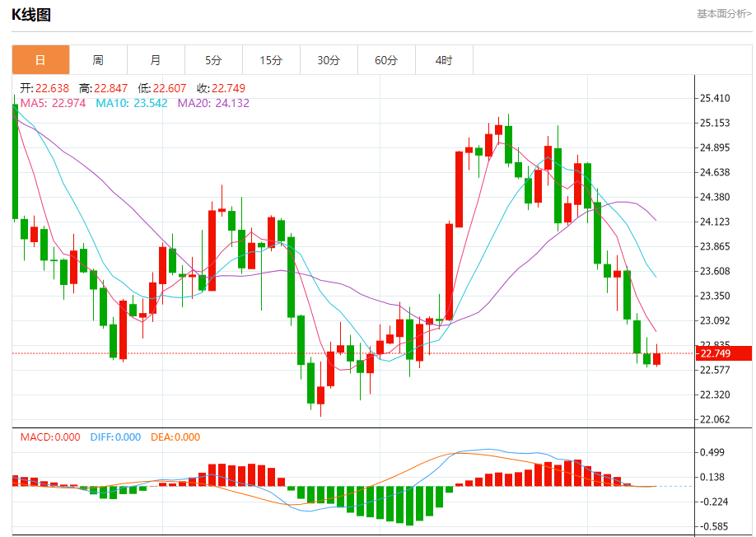The height and width of the screenshot is (537, 756).
Task: Click the red 22.749 current price tag
Action: click(724, 353)
